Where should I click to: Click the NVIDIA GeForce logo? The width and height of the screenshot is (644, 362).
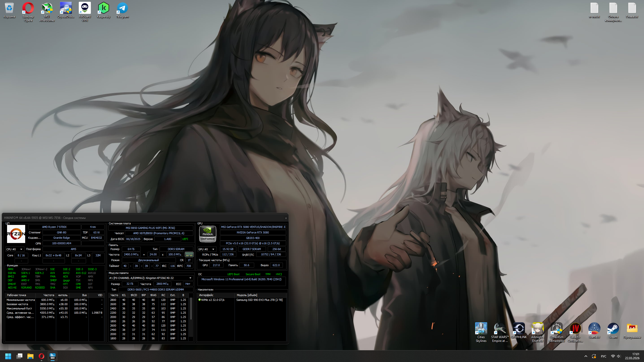(x=208, y=234)
